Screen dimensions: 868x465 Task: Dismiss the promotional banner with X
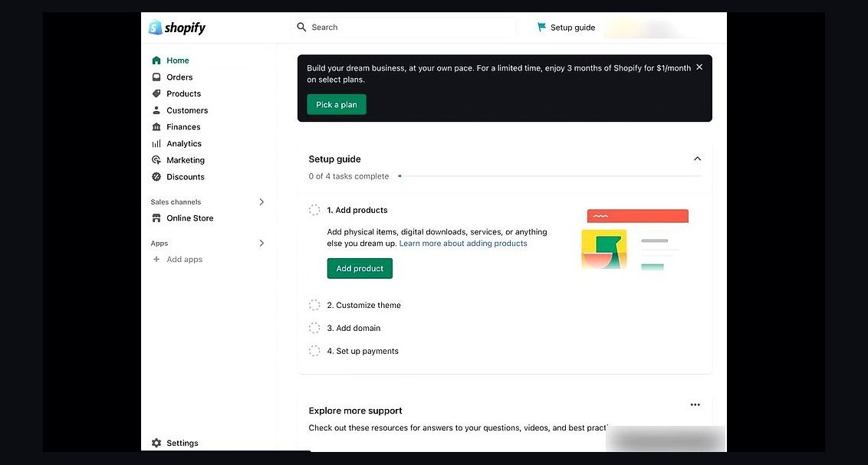tap(699, 67)
